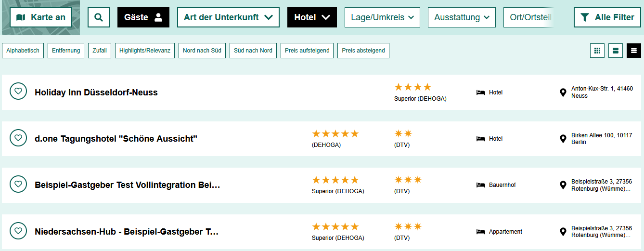This screenshot has width=644, height=251.
Task: Open Beispiel-Gastgeber Test Vollintegration listing title
Action: [128, 185]
